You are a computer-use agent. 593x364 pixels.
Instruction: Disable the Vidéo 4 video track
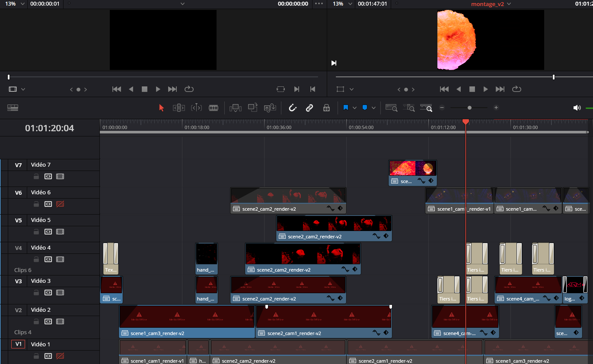pos(60,260)
